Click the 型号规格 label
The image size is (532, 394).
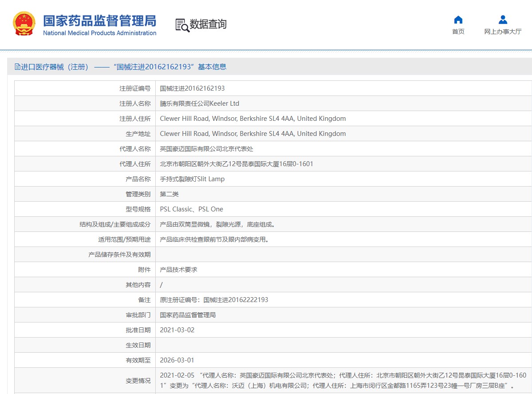[x=138, y=209]
